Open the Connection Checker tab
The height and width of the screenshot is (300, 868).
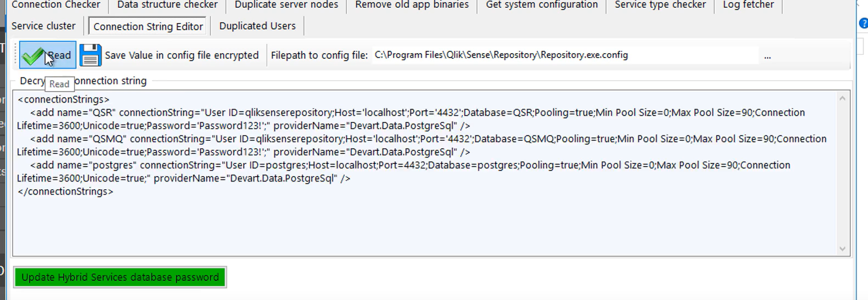56,5
